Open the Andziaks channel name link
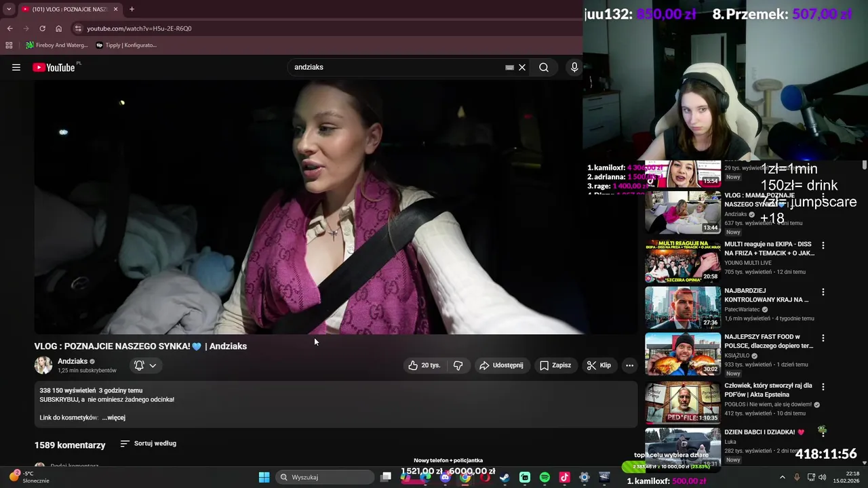 click(x=73, y=361)
